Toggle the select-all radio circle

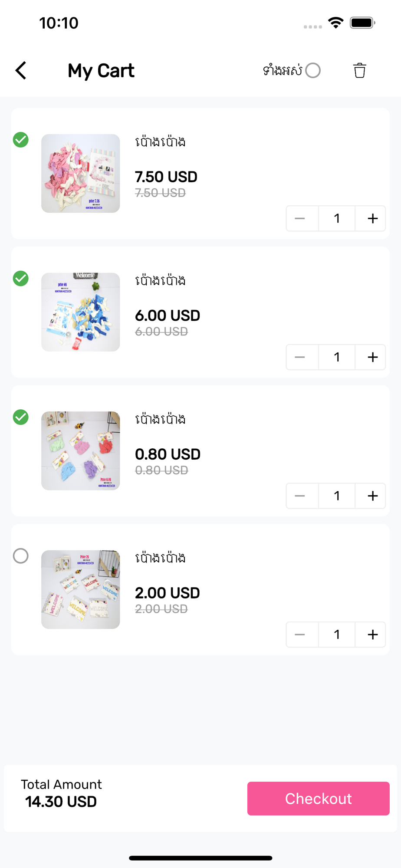click(312, 70)
